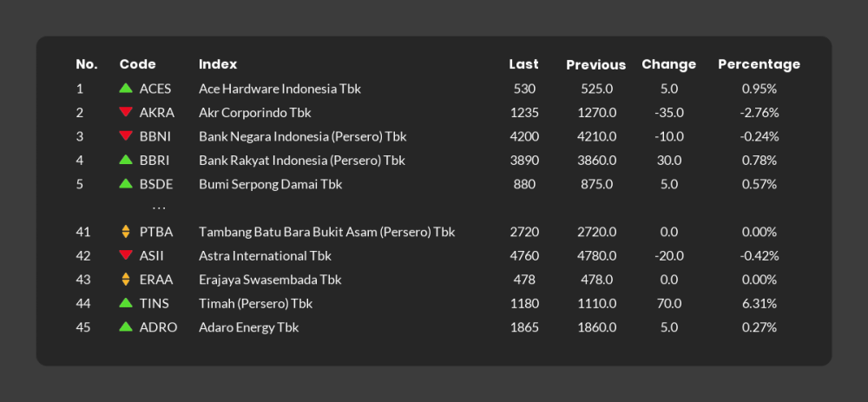868x402 pixels.
Task: Click the green up arrow beside ACES
Action: [x=126, y=89]
